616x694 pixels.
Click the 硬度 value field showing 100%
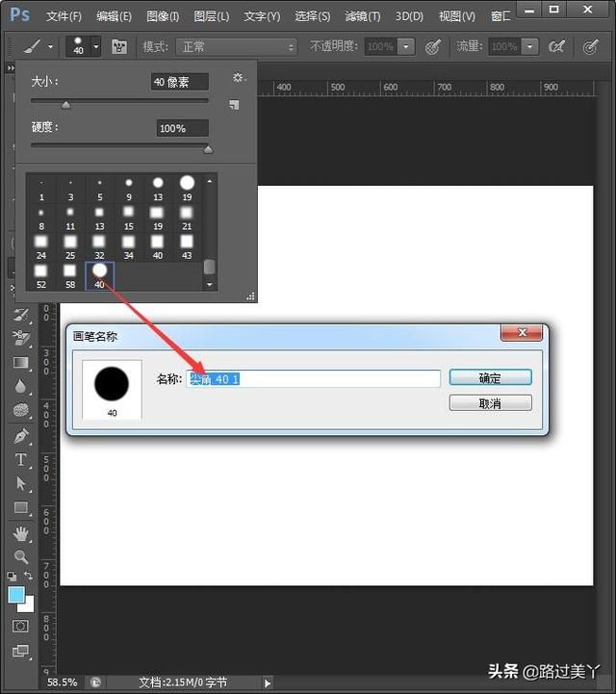(182, 128)
